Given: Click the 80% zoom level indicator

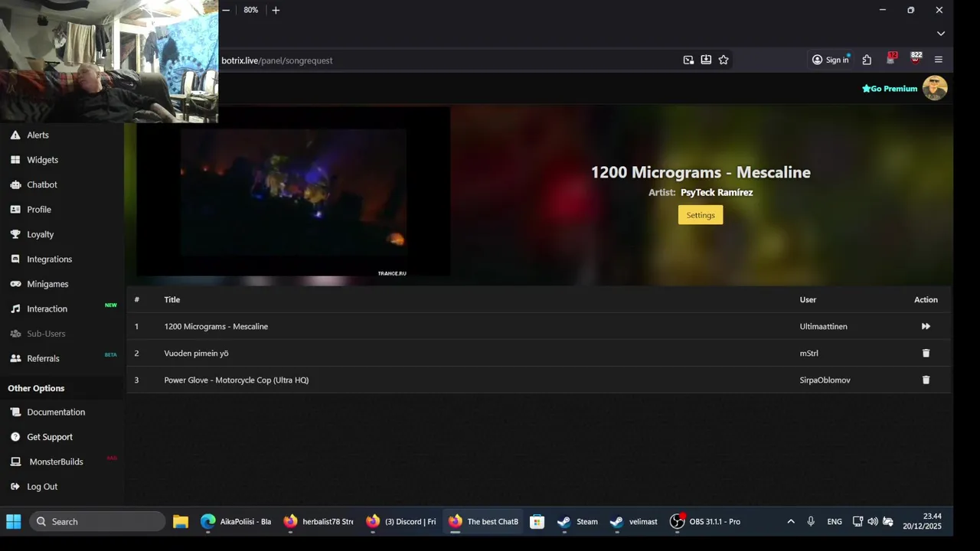Looking at the screenshot, I should click(x=251, y=10).
